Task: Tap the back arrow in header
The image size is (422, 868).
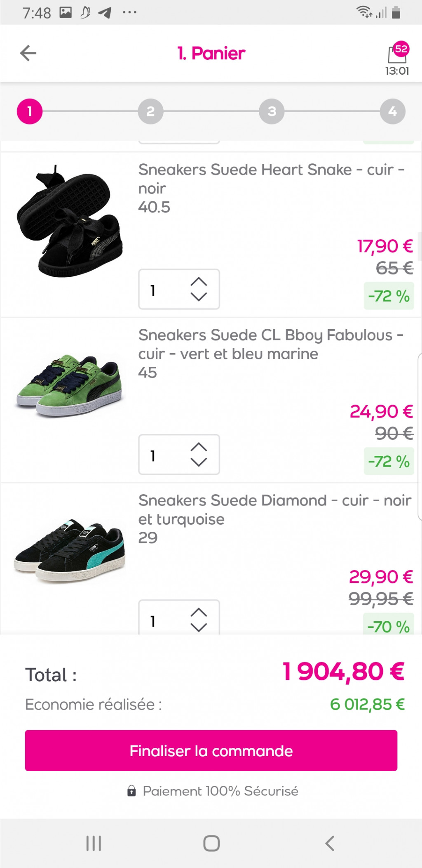Action: 28,53
